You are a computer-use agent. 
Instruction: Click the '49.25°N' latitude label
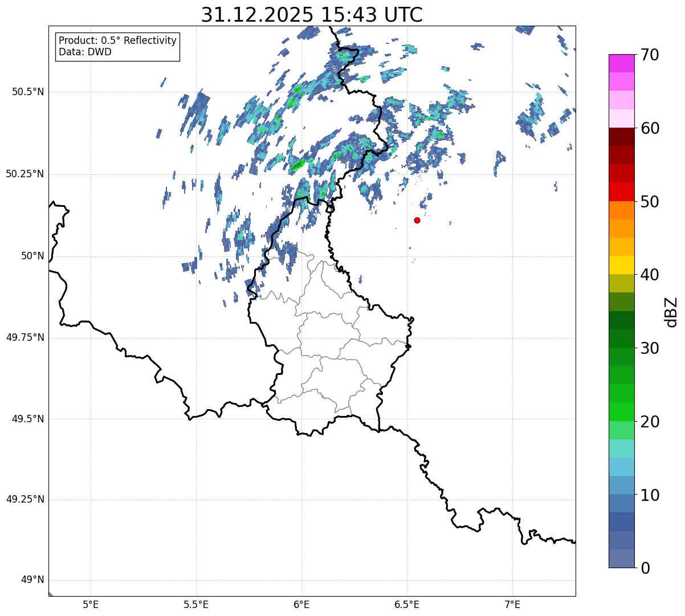click(x=25, y=499)
